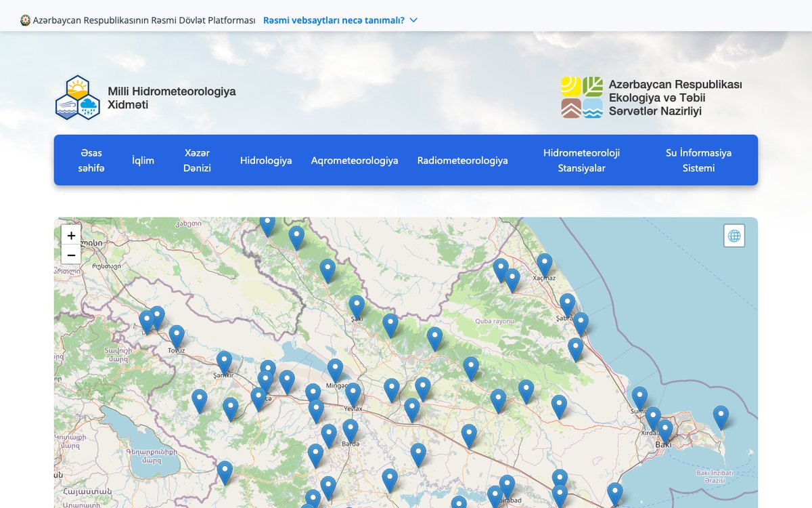Select the station marker at Tovuz
812x508 pixels.
pos(177,337)
